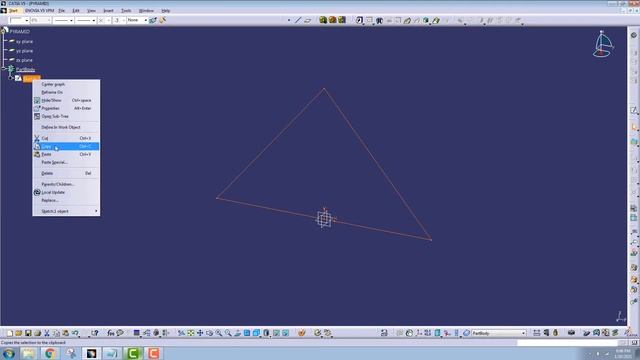Screen dimensions: 640x360
Task: Choose Properties in context menu
Action: pos(50,108)
